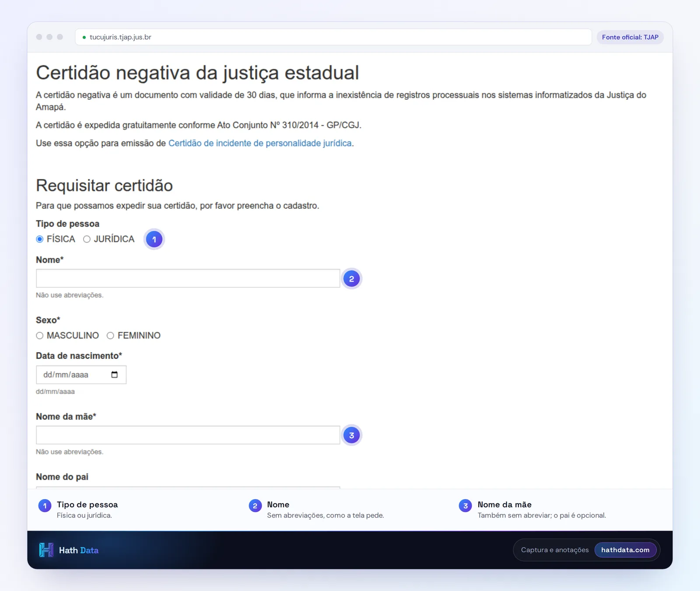Click 'Também sem abreviar; o pai é opcional.'

point(542,515)
